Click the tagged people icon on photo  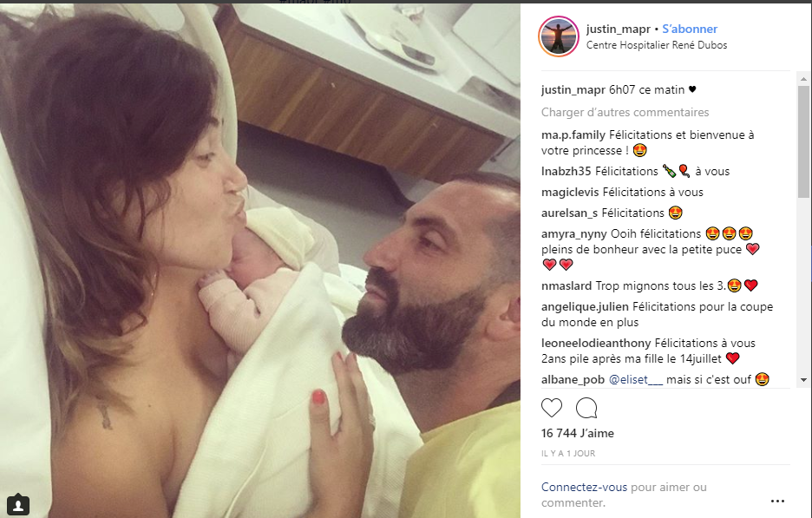pos(18,504)
